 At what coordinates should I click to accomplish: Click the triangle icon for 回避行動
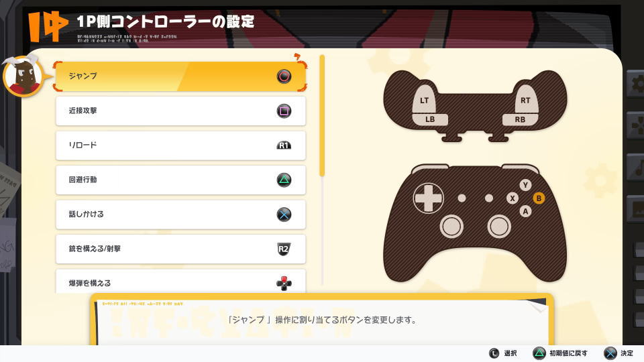(x=284, y=180)
